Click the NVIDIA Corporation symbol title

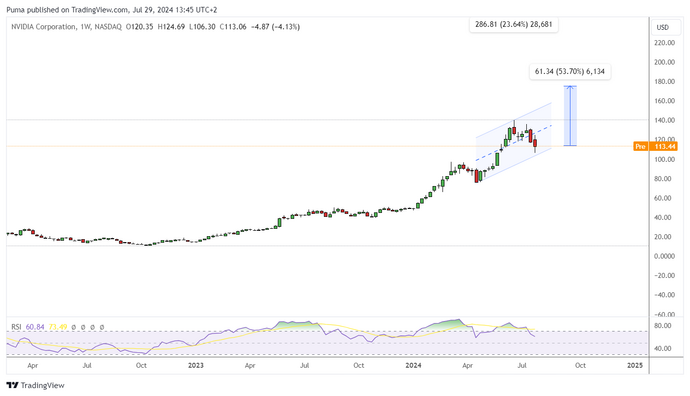(43, 27)
